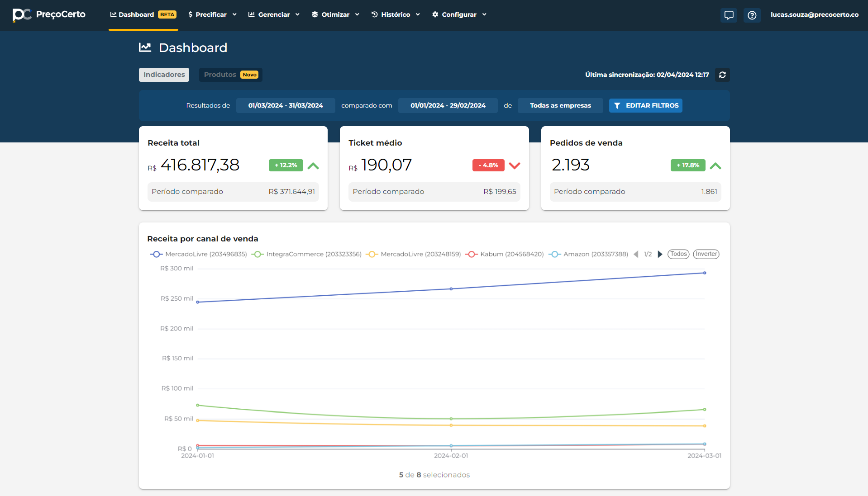Toggle MercadoLivre (203248159) series in legend
The image size is (868, 496).
click(x=413, y=254)
